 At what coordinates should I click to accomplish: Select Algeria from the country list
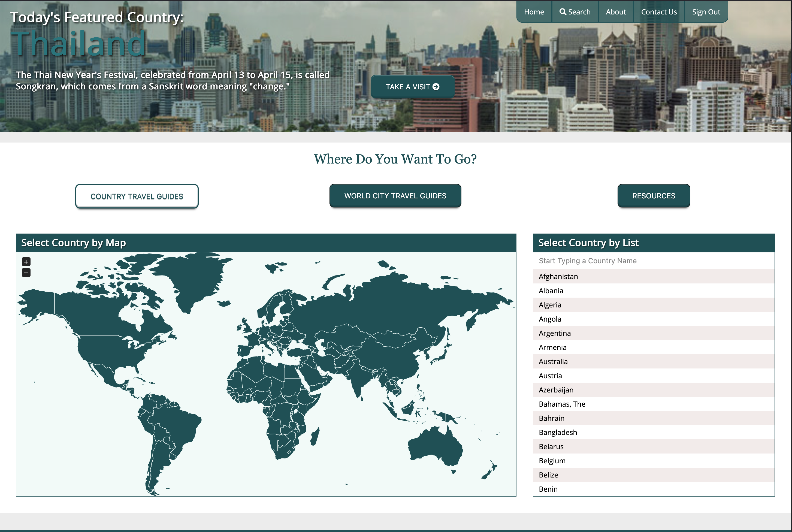click(654, 305)
